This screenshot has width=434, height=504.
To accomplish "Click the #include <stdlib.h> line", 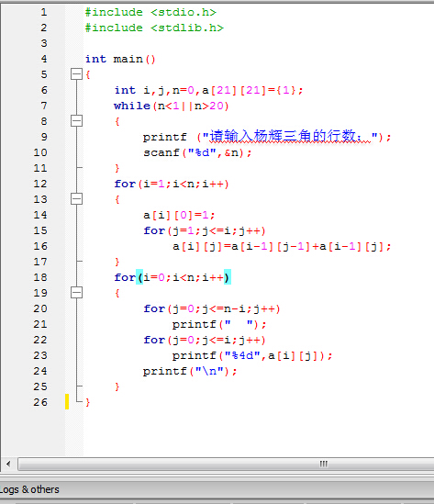I will point(154,28).
